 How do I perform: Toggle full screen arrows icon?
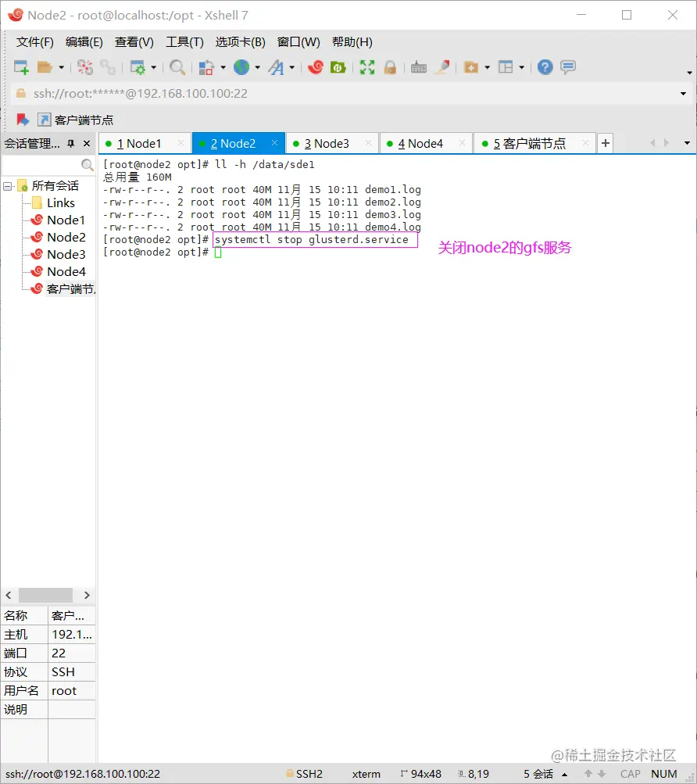pos(367,67)
